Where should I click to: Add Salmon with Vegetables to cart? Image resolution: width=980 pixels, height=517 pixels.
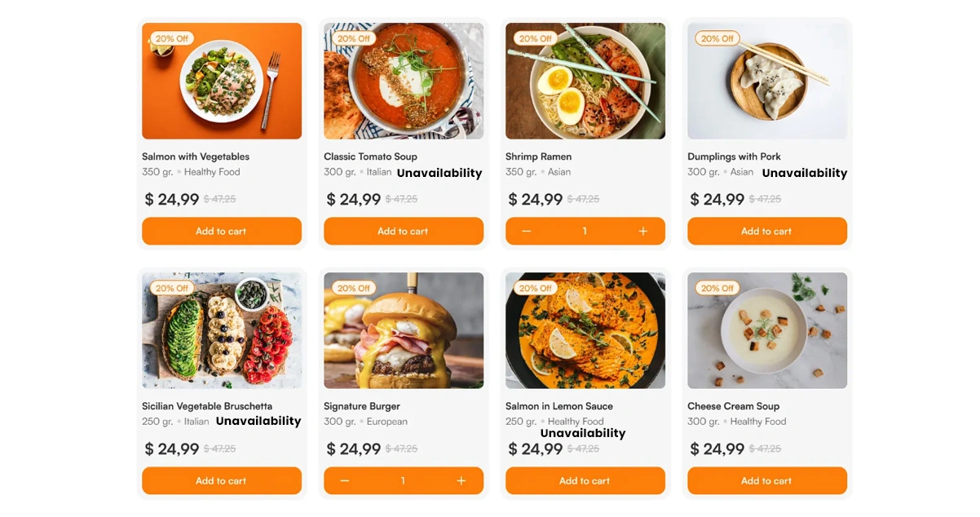(221, 232)
